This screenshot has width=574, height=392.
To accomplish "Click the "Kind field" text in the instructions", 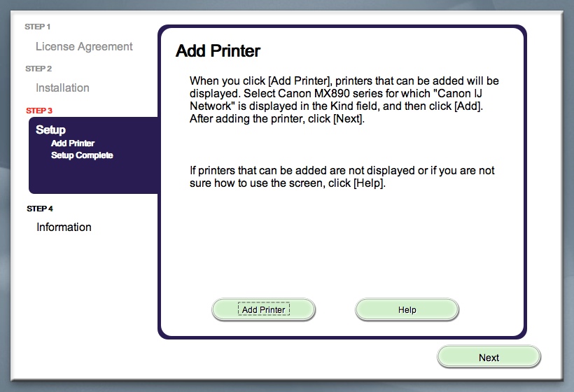I will pos(353,106).
